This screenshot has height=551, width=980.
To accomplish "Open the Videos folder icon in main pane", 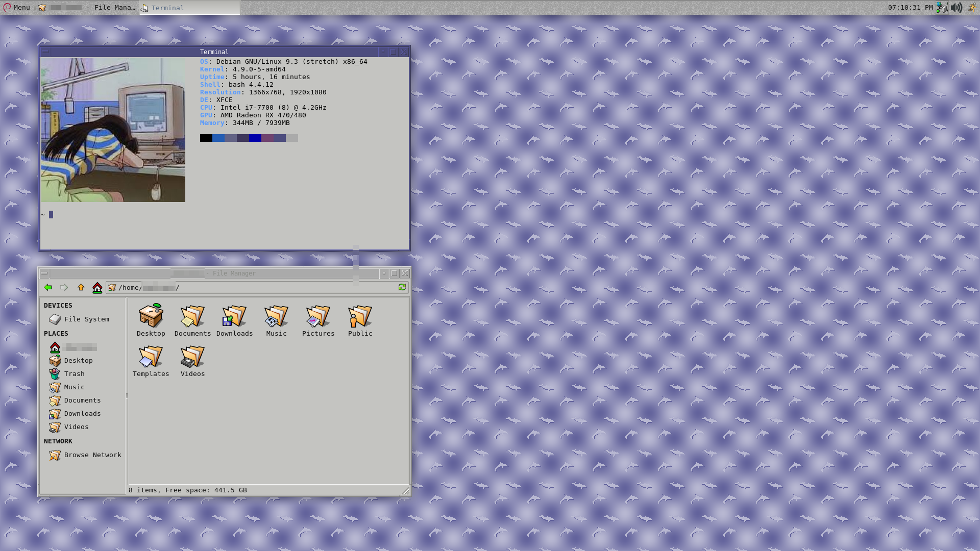I will point(193,361).
